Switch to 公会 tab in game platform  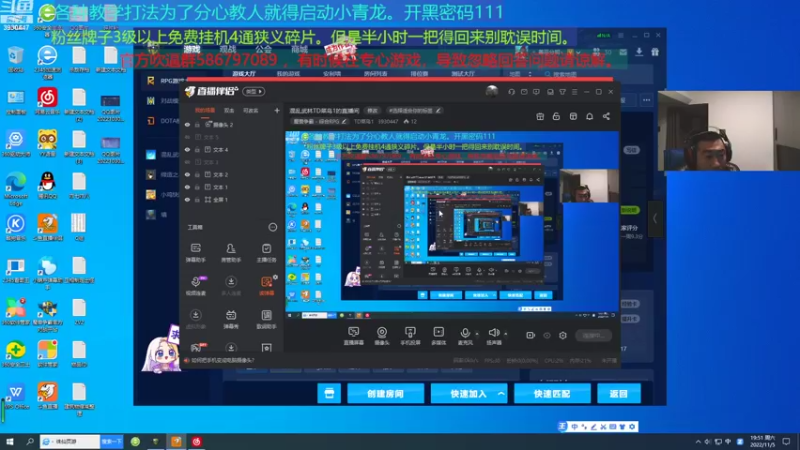[263, 49]
